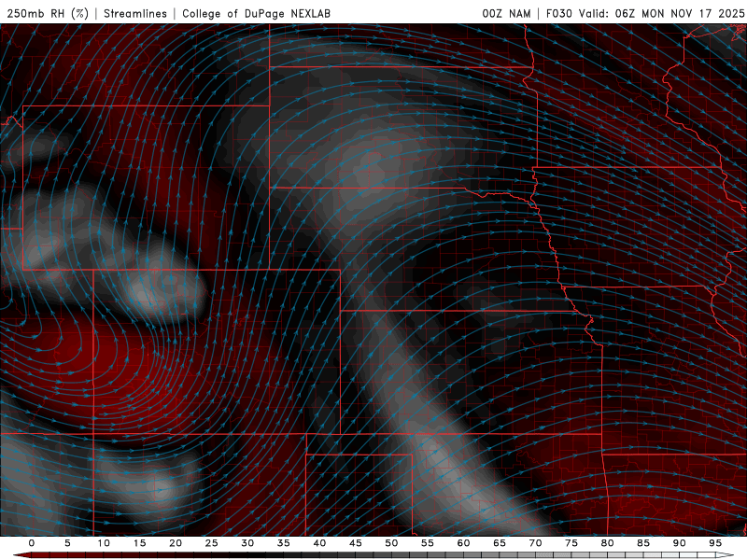Click the '70' legend label

coord(535,543)
